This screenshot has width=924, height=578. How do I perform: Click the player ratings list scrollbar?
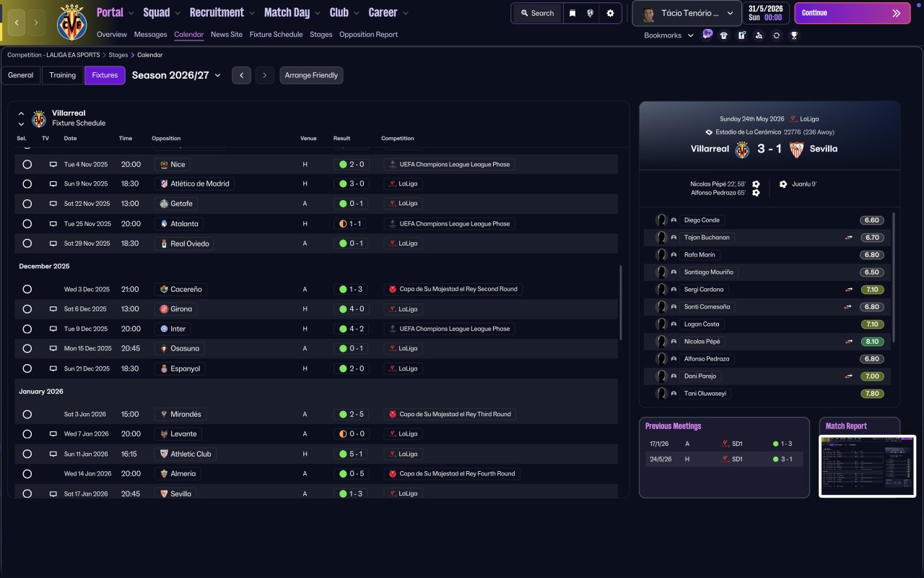[894, 277]
